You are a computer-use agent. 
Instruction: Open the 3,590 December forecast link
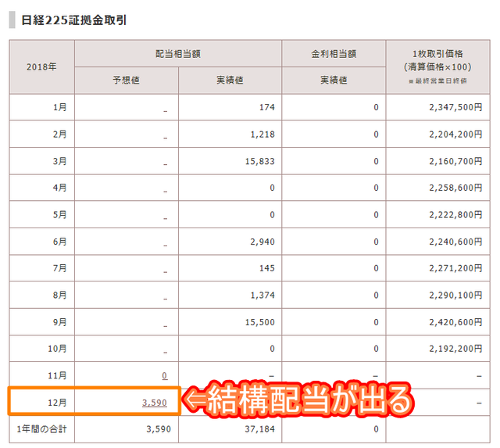155,403
